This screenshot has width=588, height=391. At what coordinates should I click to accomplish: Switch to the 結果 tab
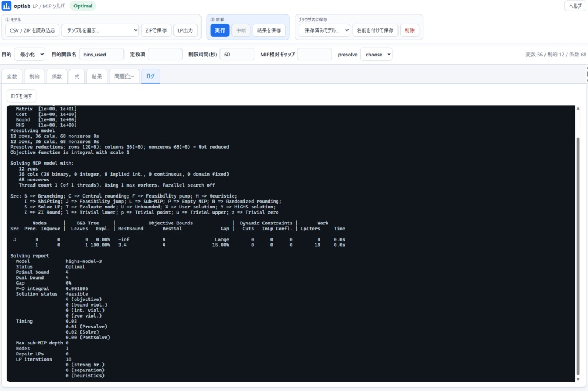[96, 76]
